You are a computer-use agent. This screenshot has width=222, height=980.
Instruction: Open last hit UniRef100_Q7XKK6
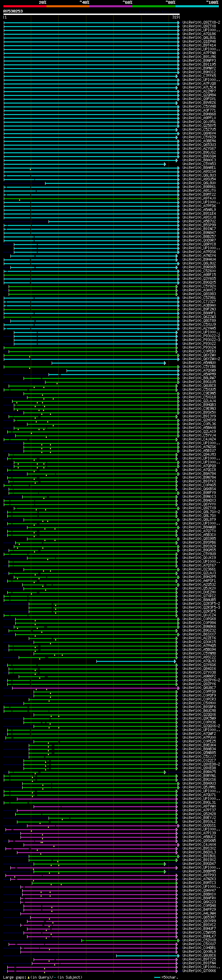(x=199, y=971)
